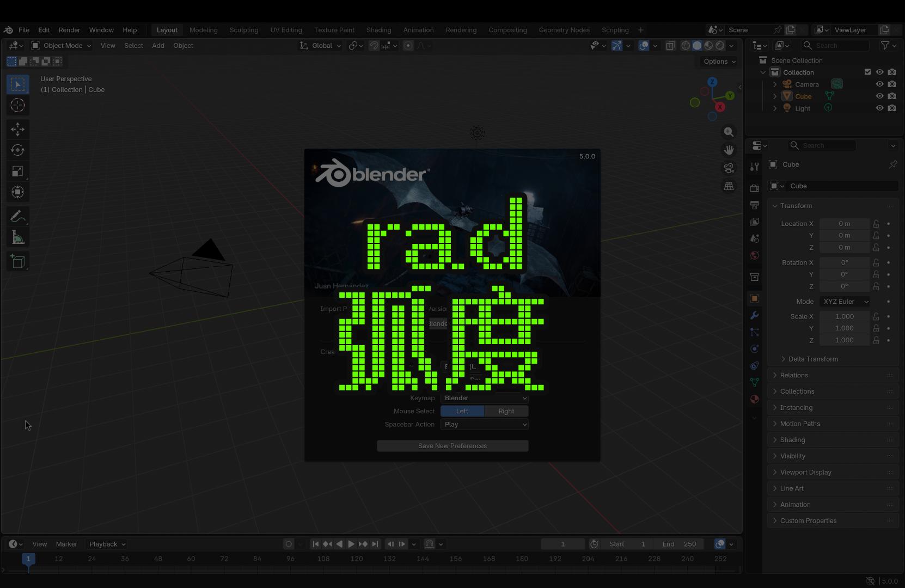Screen dimensions: 905x588
Task: Pick the Rotate tool in the toolbar
Action: [x=17, y=150]
